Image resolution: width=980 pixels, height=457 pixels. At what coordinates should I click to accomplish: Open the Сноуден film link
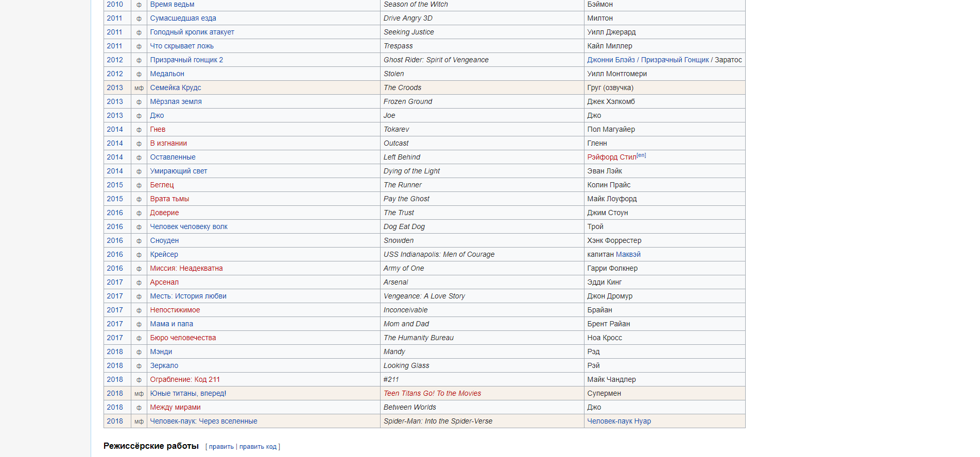point(164,240)
